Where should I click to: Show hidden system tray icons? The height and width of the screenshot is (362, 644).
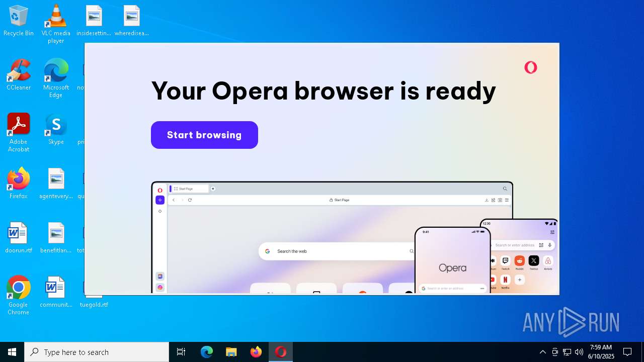[x=542, y=352]
